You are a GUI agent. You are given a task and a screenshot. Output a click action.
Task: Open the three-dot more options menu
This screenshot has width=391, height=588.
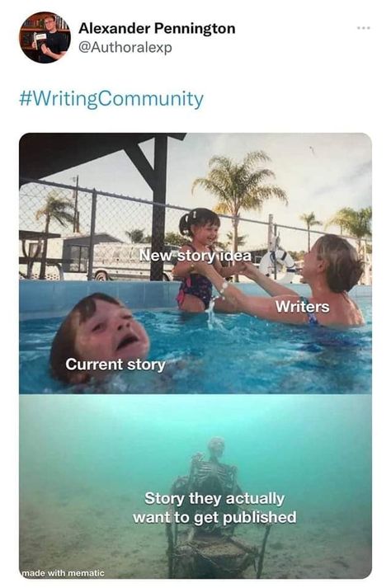[364, 28]
